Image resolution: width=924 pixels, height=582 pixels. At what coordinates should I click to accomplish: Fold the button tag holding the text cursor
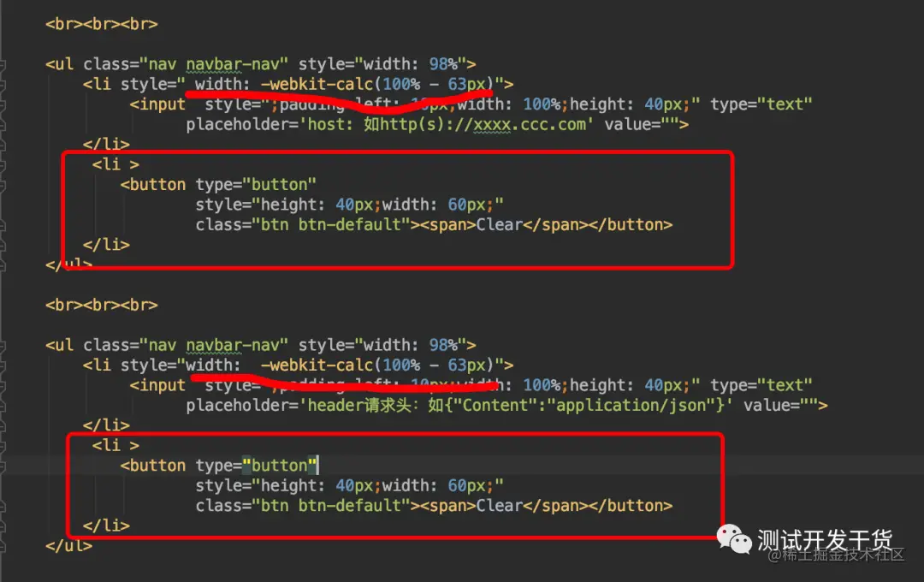tap(3, 466)
